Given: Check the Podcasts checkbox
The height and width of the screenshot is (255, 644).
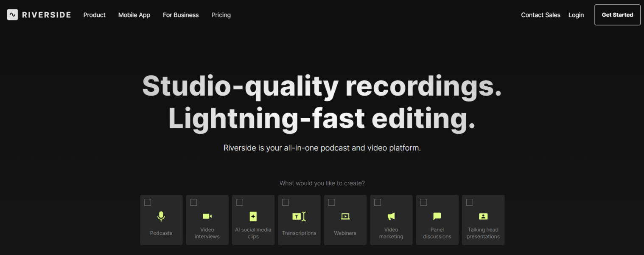Looking at the screenshot, I should click(x=147, y=202).
